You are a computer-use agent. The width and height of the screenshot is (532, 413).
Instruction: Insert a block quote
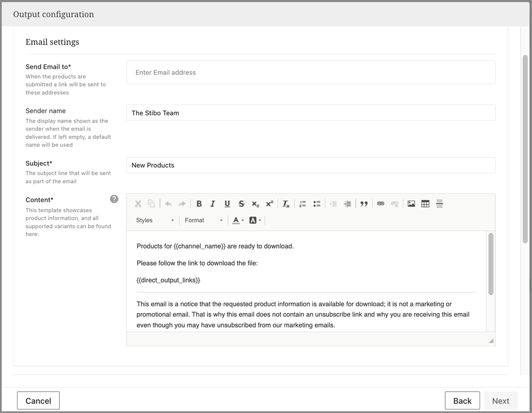tap(364, 204)
